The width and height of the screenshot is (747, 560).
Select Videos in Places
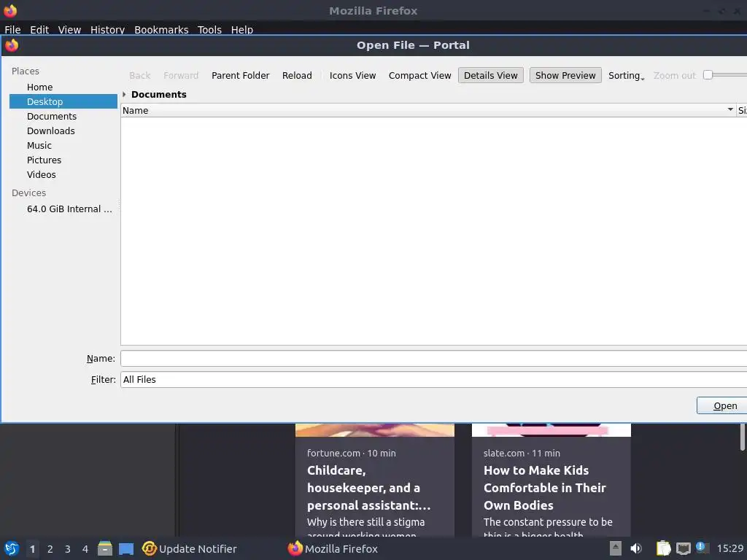pyautogui.click(x=63, y=174)
